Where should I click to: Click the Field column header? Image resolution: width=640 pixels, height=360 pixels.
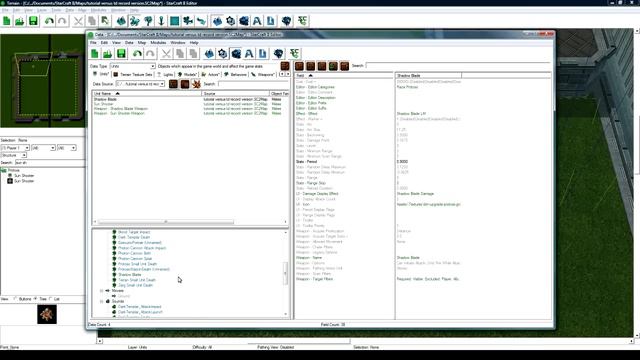pyautogui.click(x=344, y=76)
